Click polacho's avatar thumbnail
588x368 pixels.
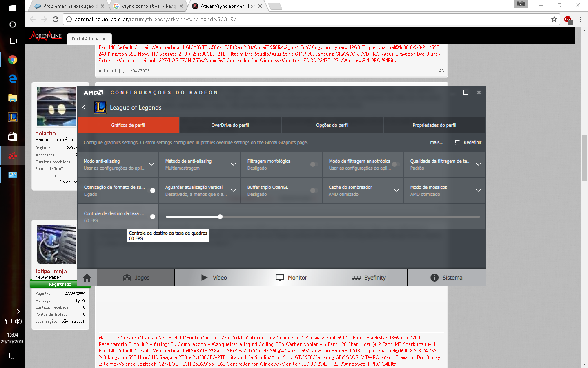[56, 106]
